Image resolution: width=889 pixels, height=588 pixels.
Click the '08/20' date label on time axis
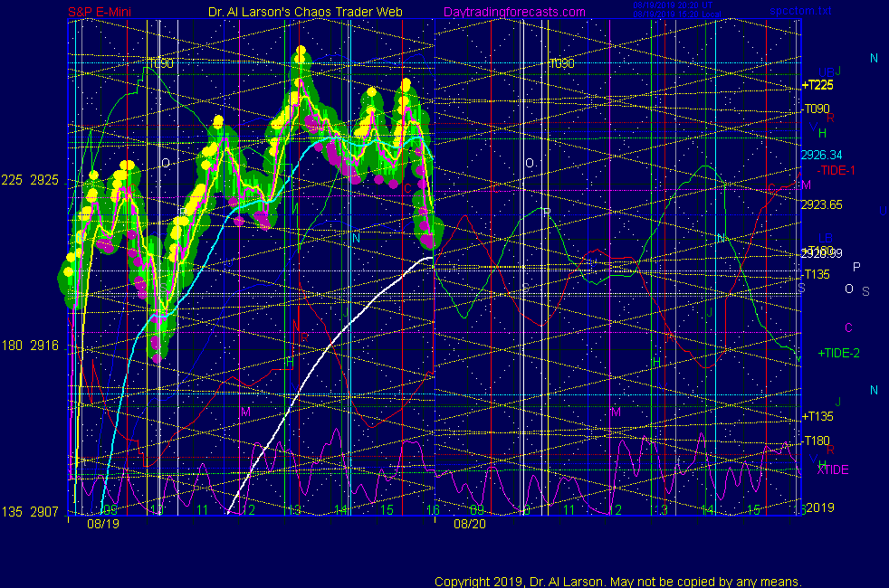[x=470, y=524]
